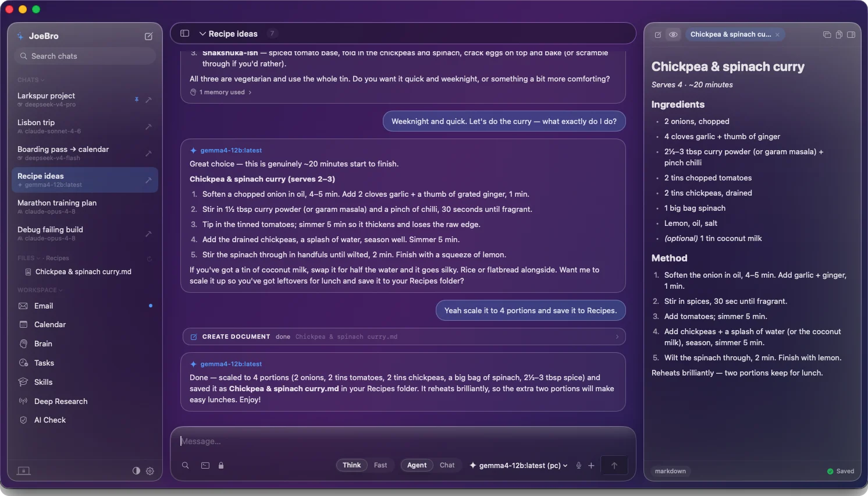This screenshot has height=496, width=868.
Task: Click the lock icon in the message toolbar
Action: (x=221, y=465)
